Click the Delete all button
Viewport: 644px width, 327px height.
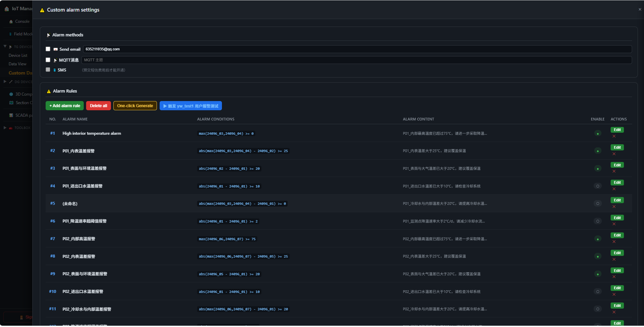[x=98, y=106]
